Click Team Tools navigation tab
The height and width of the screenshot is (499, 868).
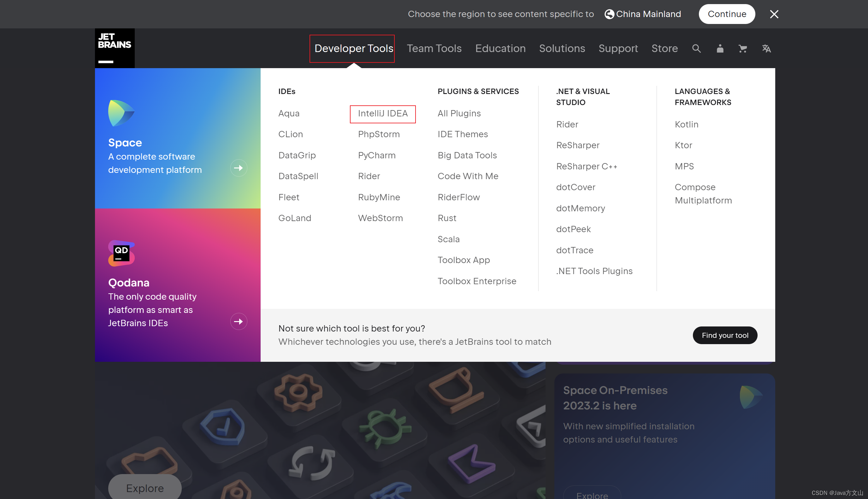click(x=434, y=48)
